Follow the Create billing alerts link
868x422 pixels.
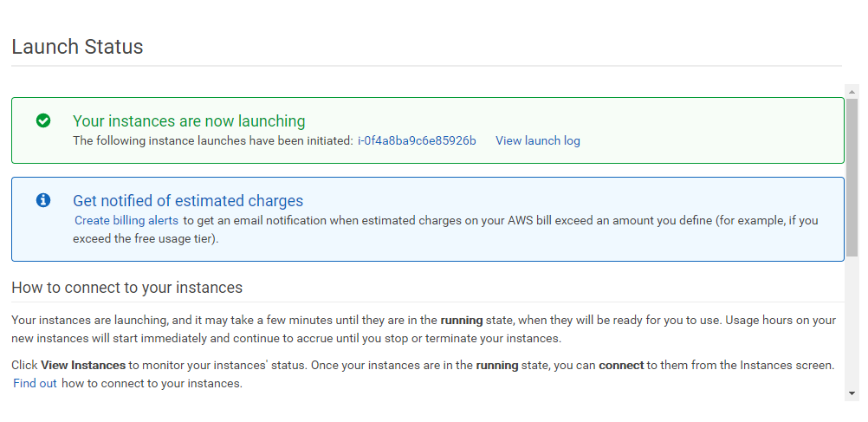coord(126,220)
